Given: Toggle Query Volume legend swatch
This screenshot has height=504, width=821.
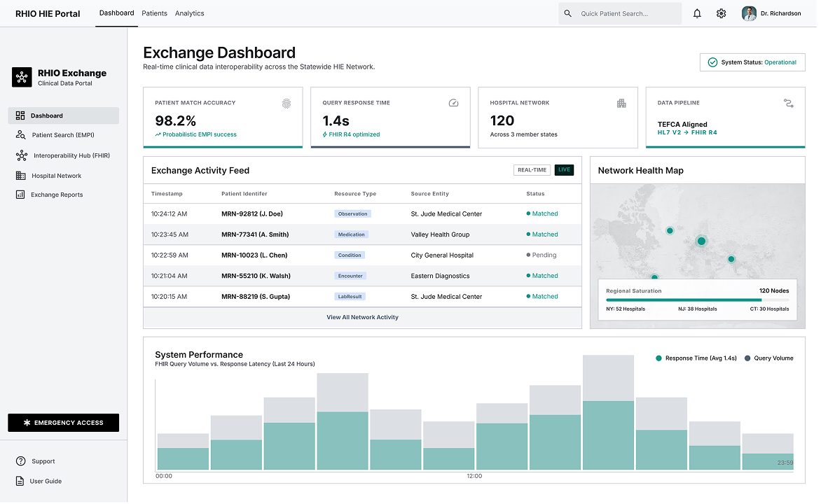Looking at the screenshot, I should pyautogui.click(x=751, y=360).
